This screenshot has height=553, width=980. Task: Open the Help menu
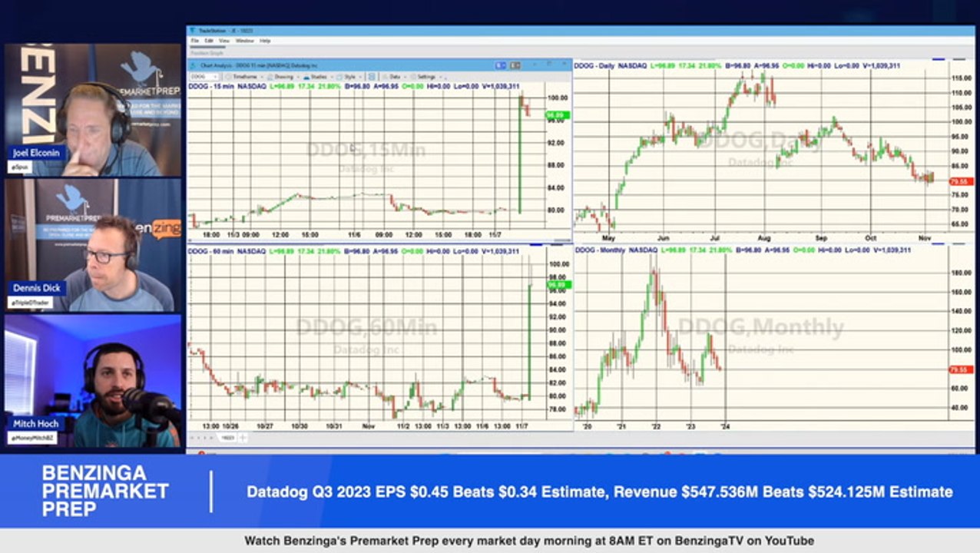265,41
